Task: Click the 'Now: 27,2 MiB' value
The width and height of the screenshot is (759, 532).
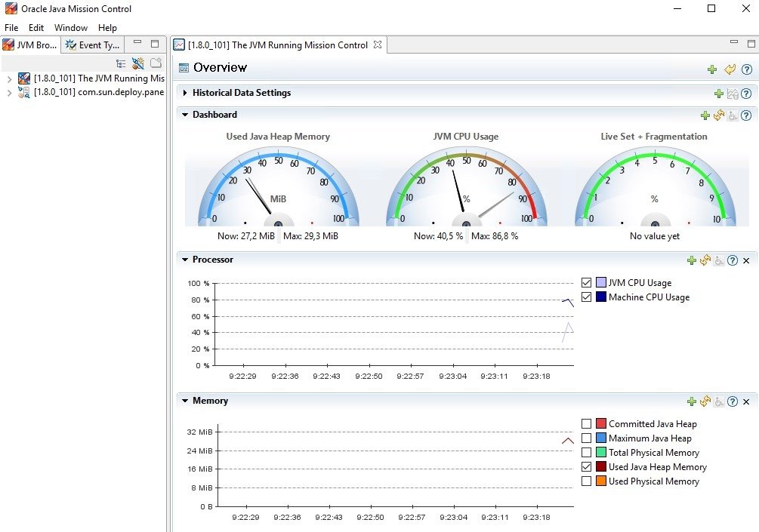Action: click(246, 236)
